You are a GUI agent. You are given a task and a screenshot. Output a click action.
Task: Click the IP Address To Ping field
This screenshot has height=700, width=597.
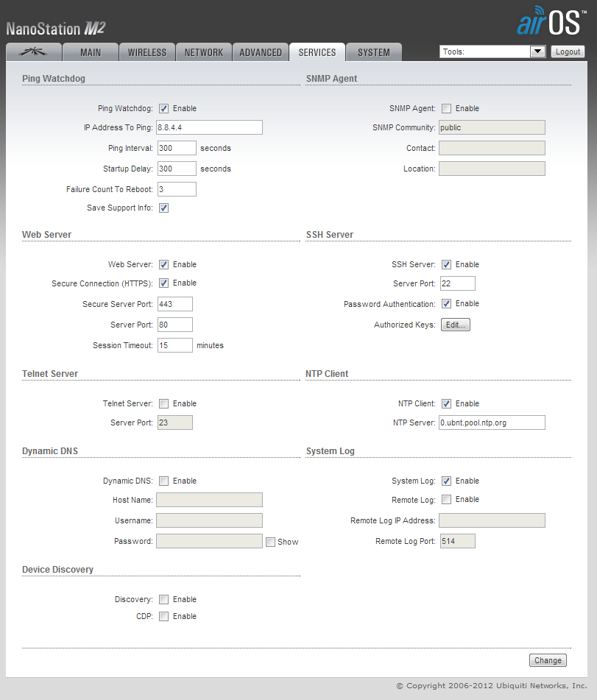click(210, 127)
